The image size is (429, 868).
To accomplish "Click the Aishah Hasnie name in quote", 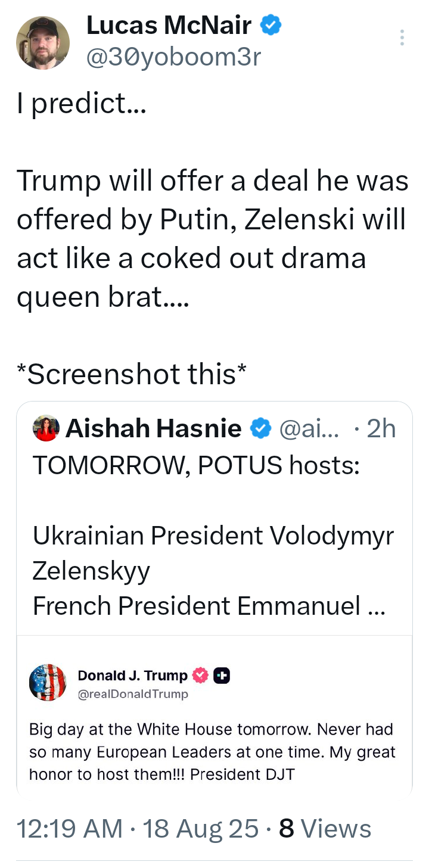I will tap(153, 428).
